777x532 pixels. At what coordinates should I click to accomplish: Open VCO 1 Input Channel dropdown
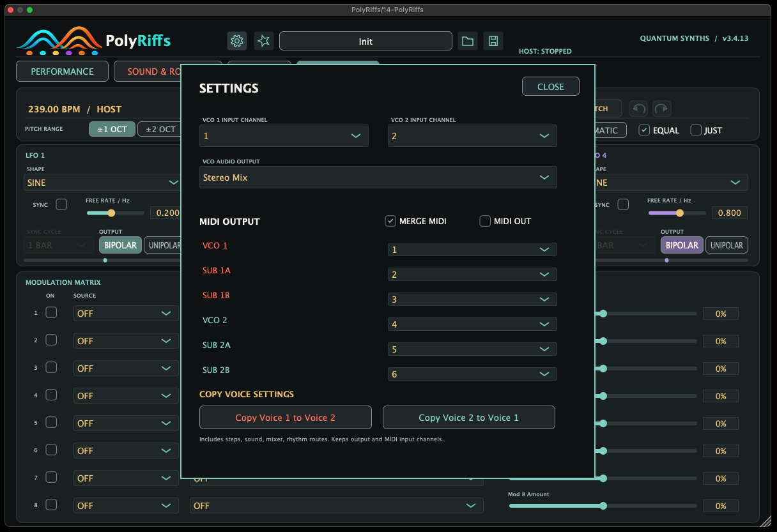(284, 136)
